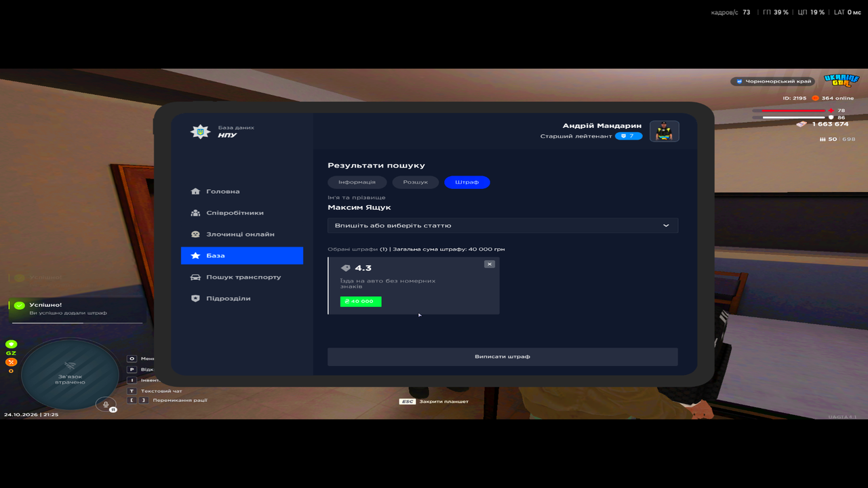The width and height of the screenshot is (868, 488).
Task: Switch to the Інформація tab
Action: pos(357,182)
